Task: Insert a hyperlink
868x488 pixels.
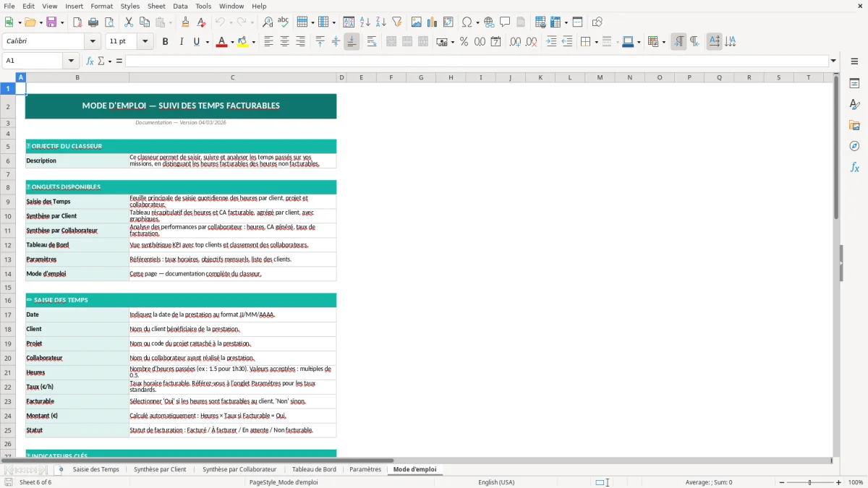Action: [490, 22]
